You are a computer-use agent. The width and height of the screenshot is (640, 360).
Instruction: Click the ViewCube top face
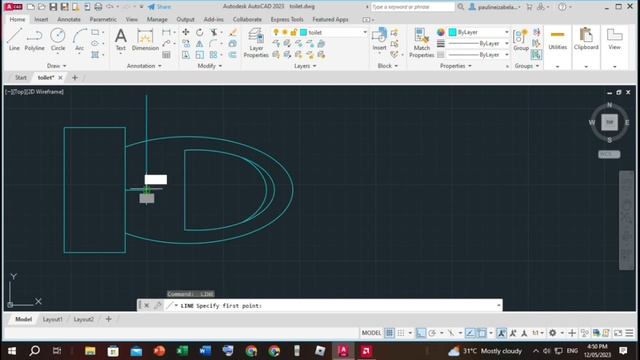point(609,122)
